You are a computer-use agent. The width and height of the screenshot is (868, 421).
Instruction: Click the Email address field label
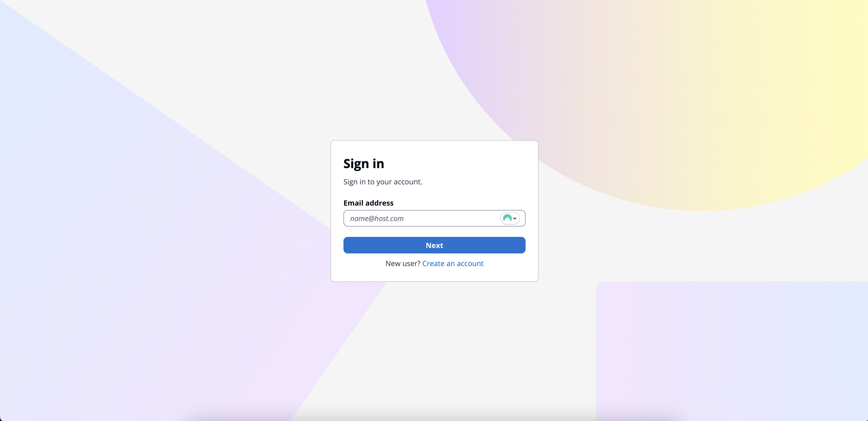click(368, 203)
